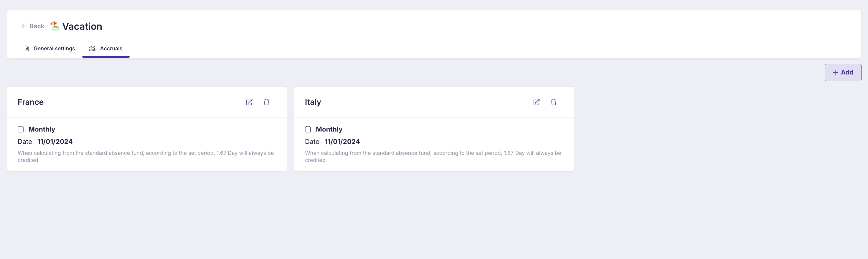Click the Italy Monthly label
The image size is (868, 259).
click(x=329, y=129)
